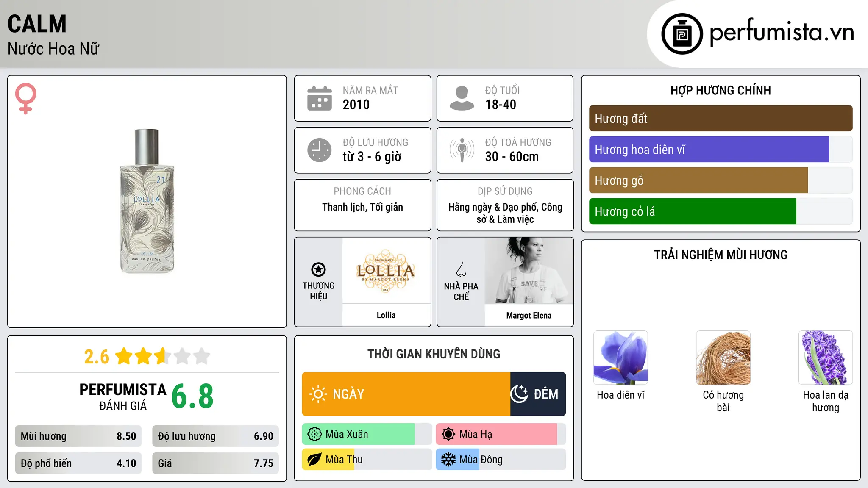This screenshot has height=488, width=868.
Task: Click the sun icon in the Ngày bar
Action: [x=318, y=394]
